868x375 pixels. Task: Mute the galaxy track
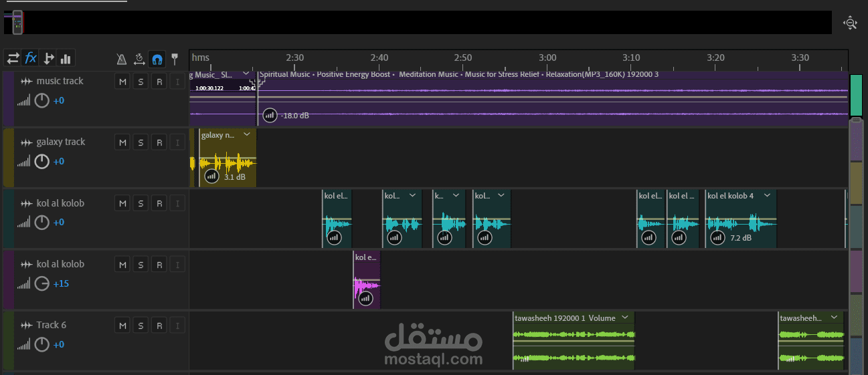point(122,142)
